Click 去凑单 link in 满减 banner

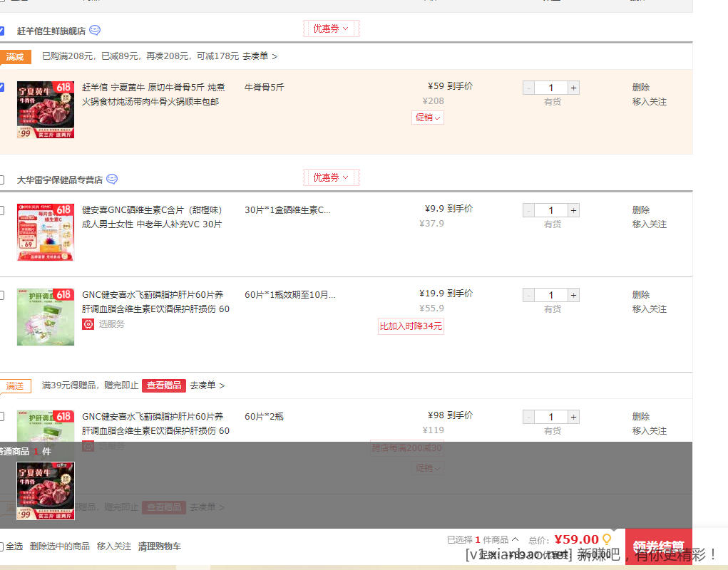tap(260, 56)
